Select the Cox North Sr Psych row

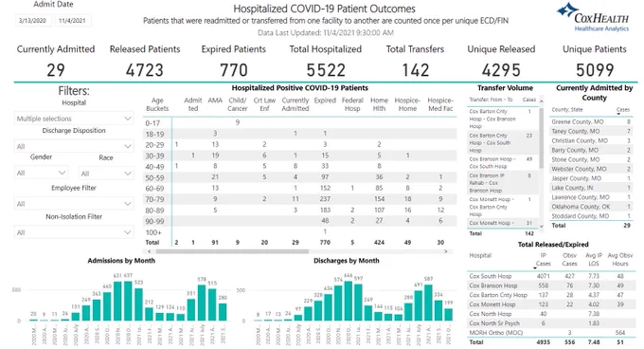coord(551,323)
